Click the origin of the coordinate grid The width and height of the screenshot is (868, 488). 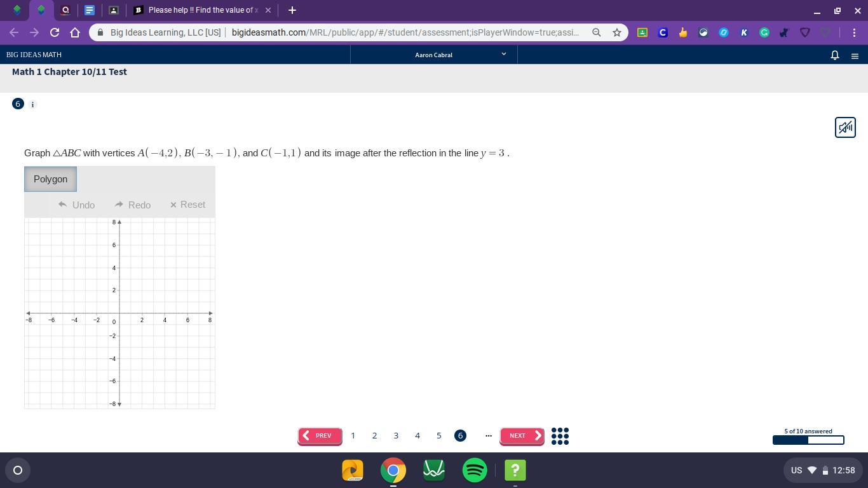(x=119, y=313)
